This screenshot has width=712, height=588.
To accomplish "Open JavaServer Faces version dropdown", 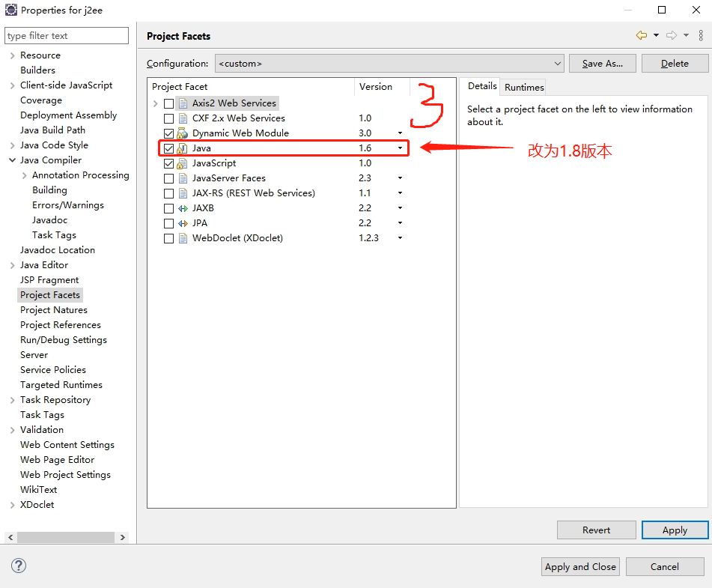I will pos(400,178).
